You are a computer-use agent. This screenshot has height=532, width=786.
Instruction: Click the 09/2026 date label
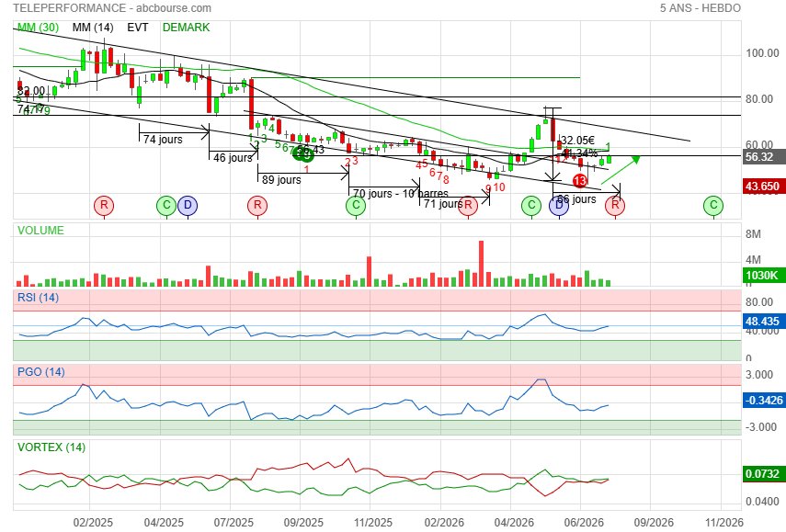point(654,523)
